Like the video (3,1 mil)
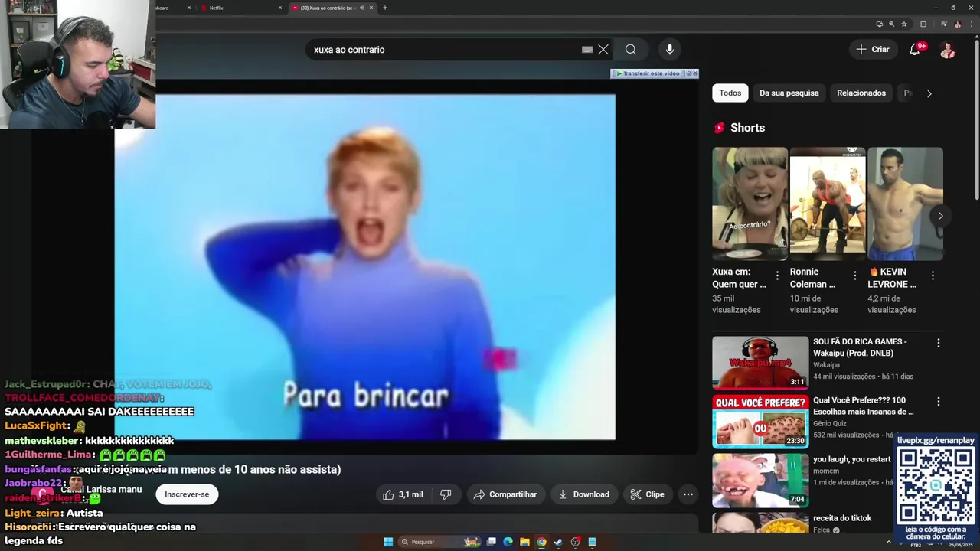Screen dimensions: 980x551 (x=403, y=494)
